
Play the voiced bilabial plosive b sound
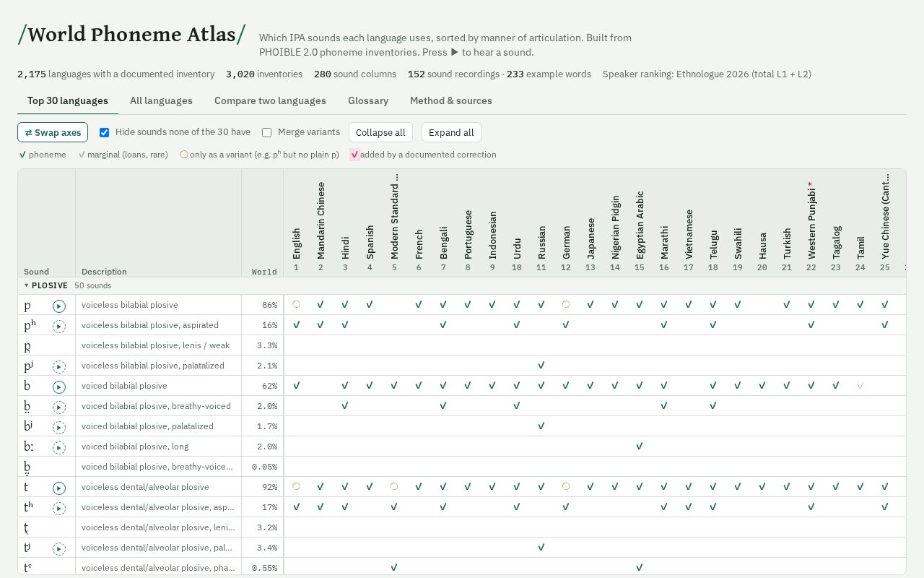(59, 387)
